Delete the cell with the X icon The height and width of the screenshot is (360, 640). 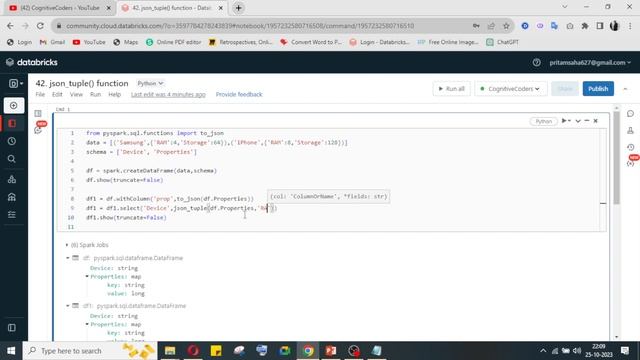tap(596, 121)
